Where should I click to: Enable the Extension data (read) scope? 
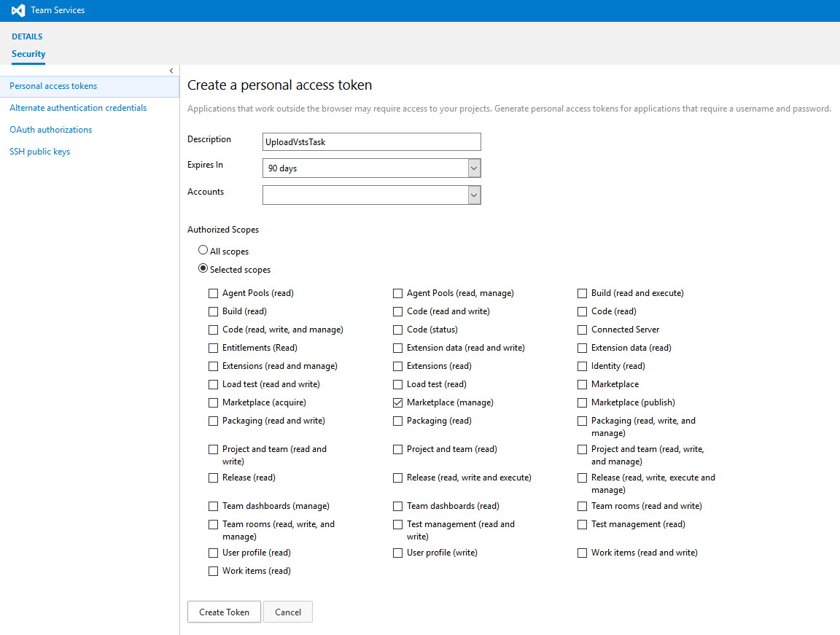583,348
